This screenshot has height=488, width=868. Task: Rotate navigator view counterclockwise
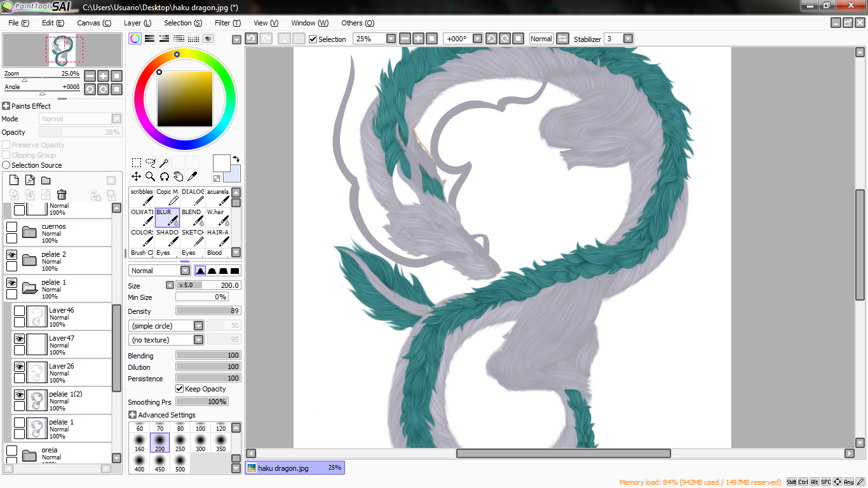point(90,89)
